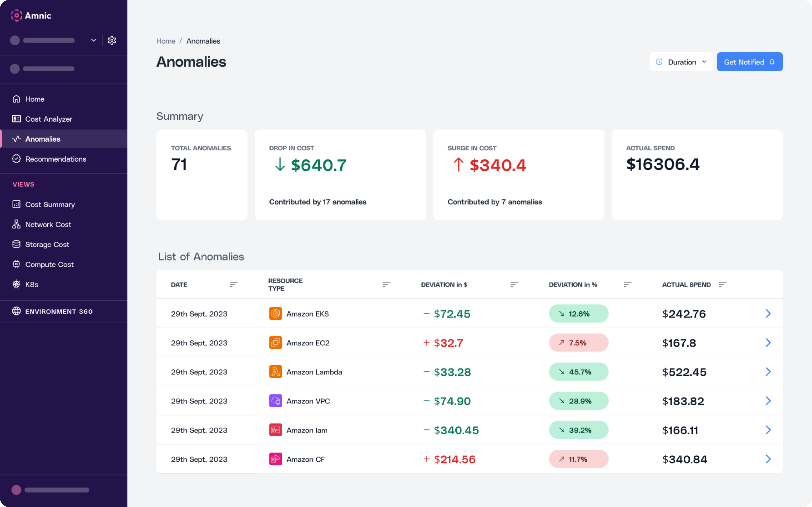Screen dimensions: 812x507
Task: Sort by the Date column icon
Action: point(233,284)
